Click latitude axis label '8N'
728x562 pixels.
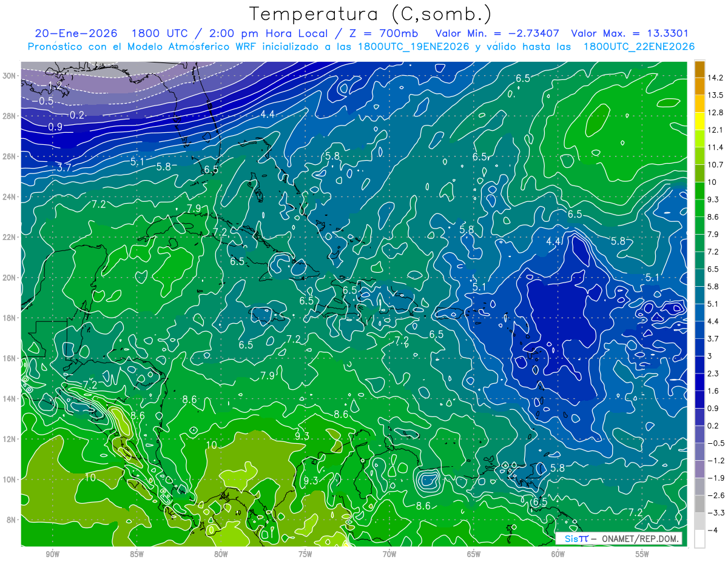coord(11,520)
